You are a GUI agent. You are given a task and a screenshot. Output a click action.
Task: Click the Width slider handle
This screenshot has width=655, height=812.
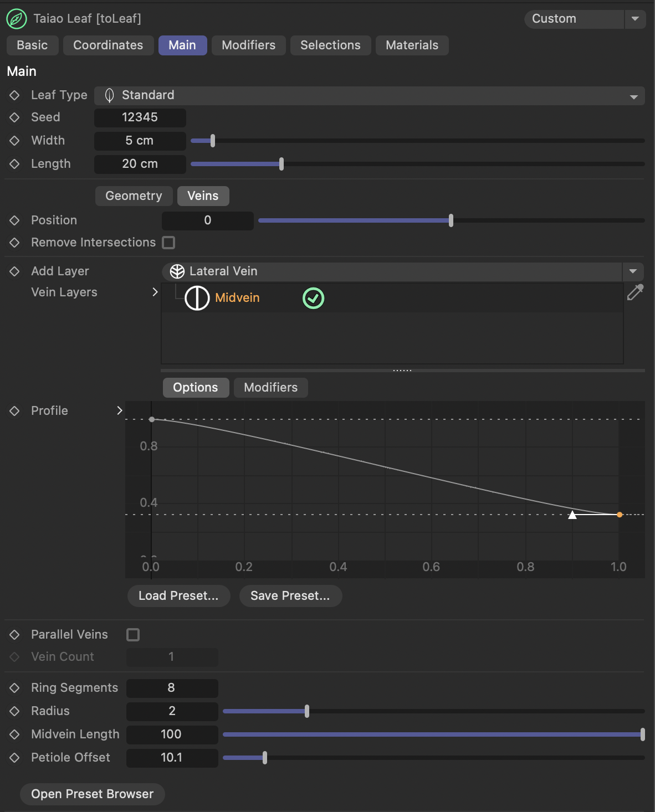(x=213, y=141)
